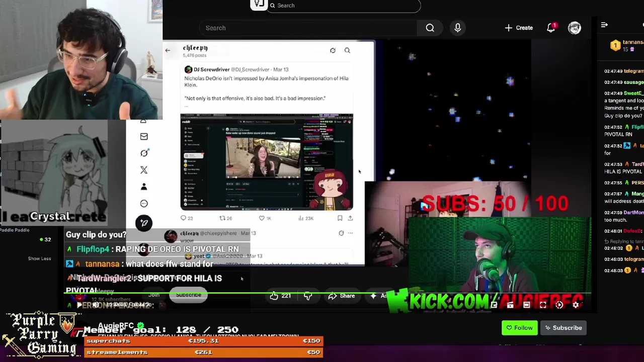Reply to the DJ Screwdriver post (23 replies)

tap(187, 218)
